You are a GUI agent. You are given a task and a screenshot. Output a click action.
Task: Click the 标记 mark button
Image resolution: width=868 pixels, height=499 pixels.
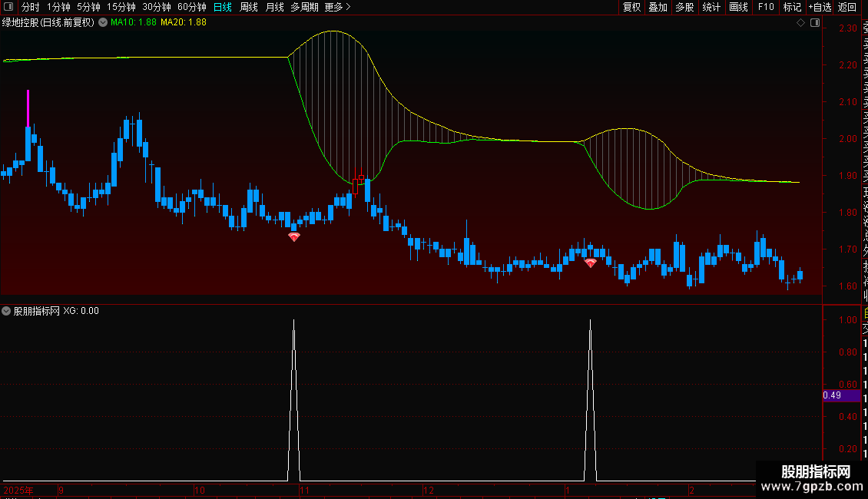click(x=792, y=7)
